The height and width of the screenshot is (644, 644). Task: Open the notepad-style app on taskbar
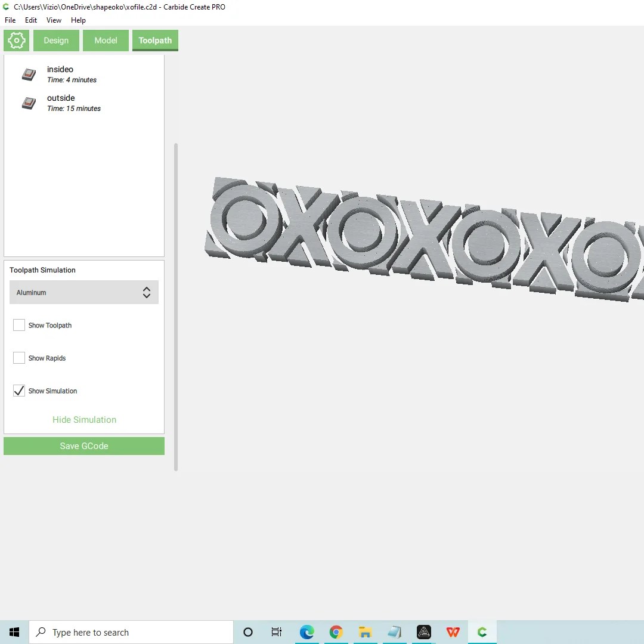(394, 632)
